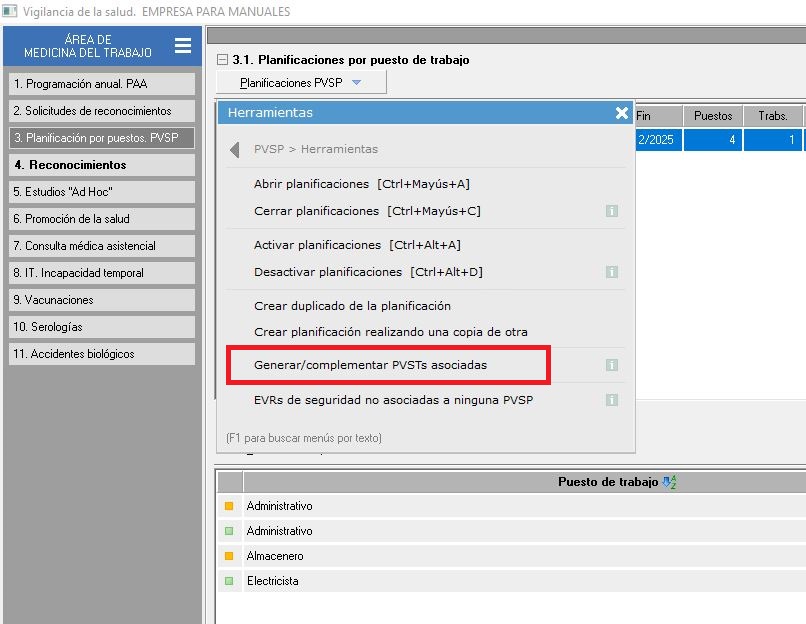Open 8. IT. Incapacidad temporal
This screenshot has height=624, width=806.
pyautogui.click(x=101, y=273)
